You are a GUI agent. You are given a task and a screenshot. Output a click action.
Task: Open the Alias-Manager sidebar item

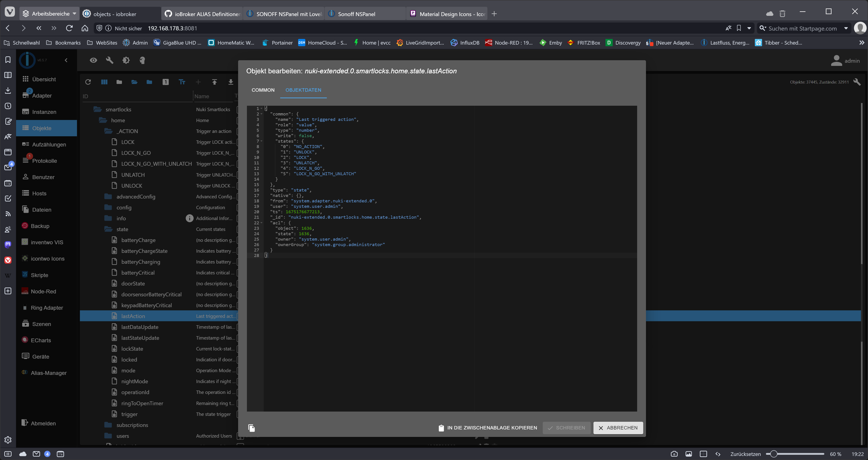[48, 373]
